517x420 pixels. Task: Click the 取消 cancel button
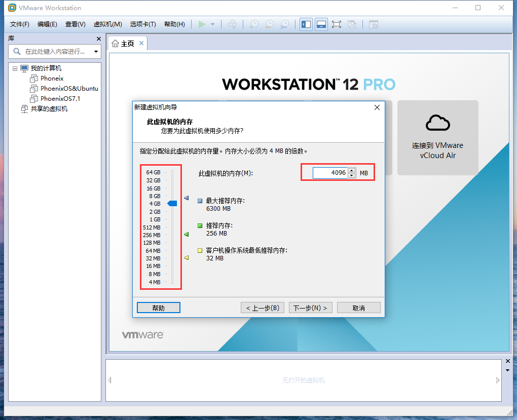359,308
